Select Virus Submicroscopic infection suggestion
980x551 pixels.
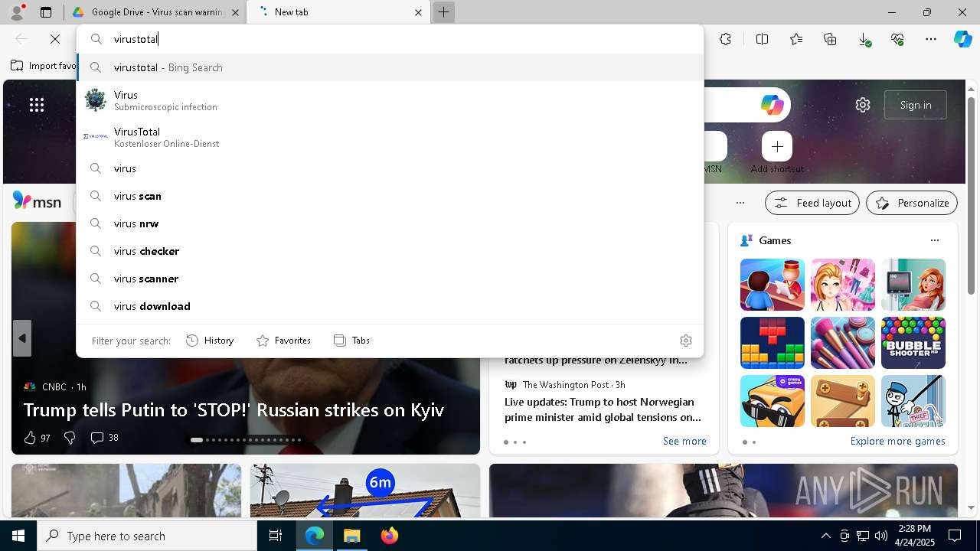click(390, 100)
